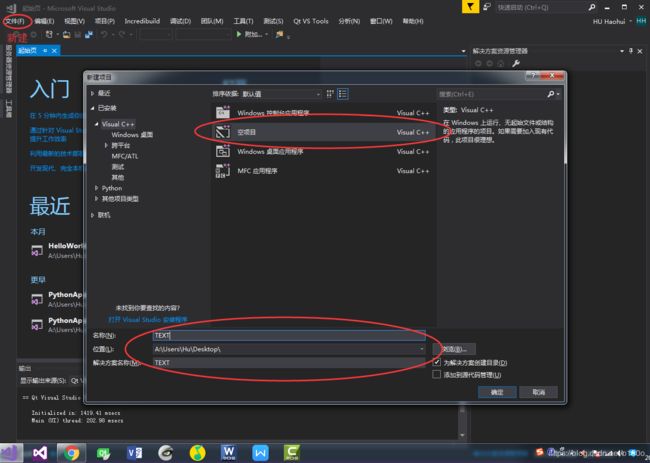Image resolution: width=650 pixels, height=463 pixels.
Task: Click the undo toolbar icon
Action: coord(104,35)
